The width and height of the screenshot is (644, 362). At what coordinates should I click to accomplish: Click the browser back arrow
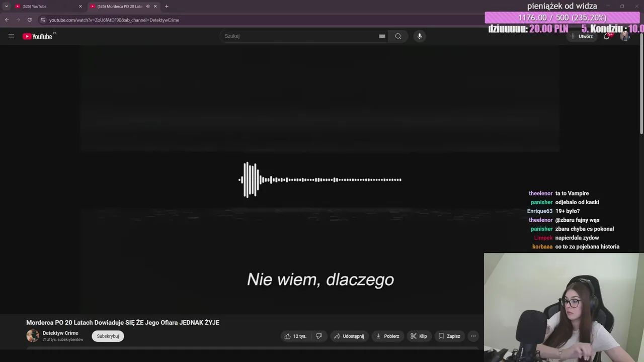coord(7,20)
